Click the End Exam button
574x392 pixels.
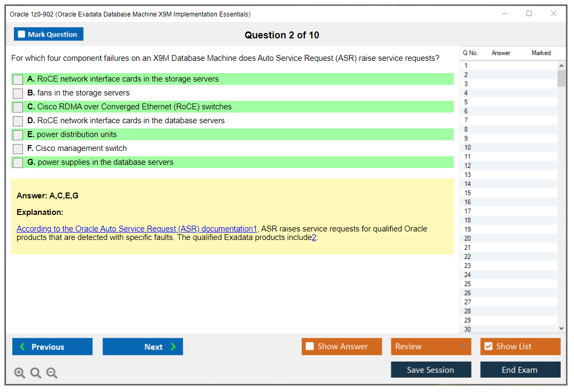(520, 369)
